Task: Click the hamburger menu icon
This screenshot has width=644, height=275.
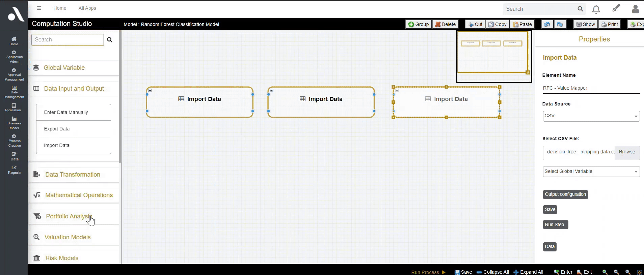Action: [39, 8]
